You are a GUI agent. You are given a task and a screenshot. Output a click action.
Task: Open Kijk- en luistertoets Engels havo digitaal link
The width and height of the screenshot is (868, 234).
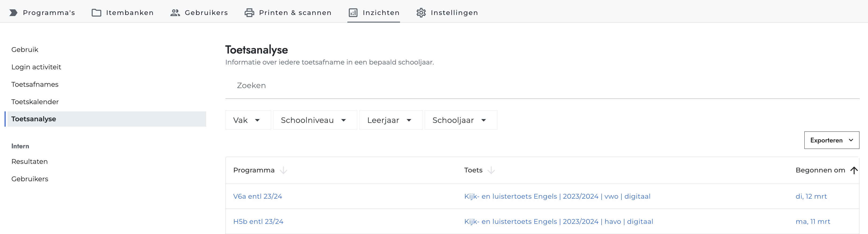(559, 221)
